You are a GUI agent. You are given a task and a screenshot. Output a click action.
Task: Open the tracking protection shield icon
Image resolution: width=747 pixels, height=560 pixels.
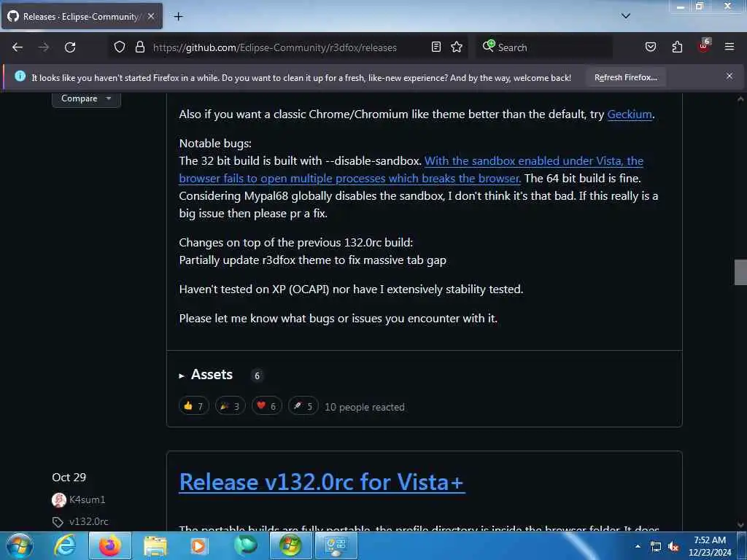[120, 47]
